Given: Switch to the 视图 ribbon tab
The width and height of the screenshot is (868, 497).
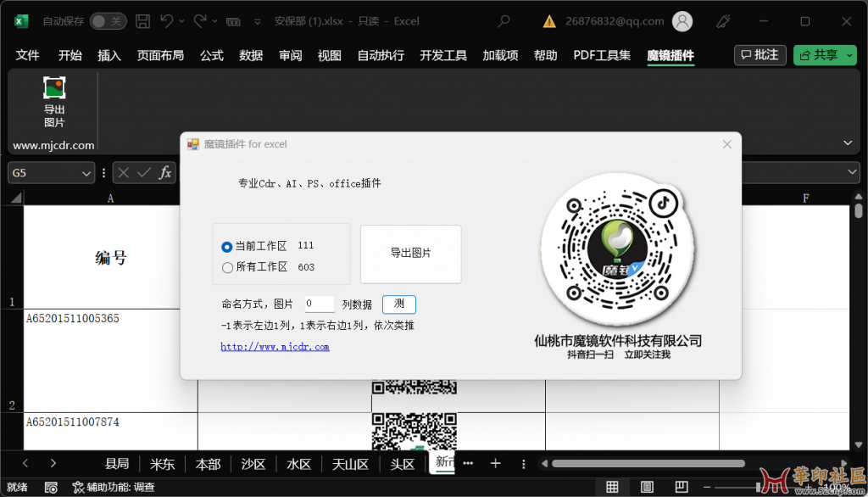Looking at the screenshot, I should click(x=330, y=55).
